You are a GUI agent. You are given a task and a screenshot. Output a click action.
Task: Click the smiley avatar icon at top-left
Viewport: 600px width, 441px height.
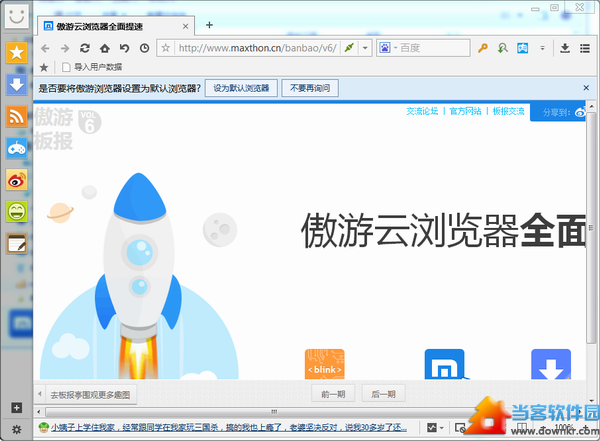(x=16, y=16)
